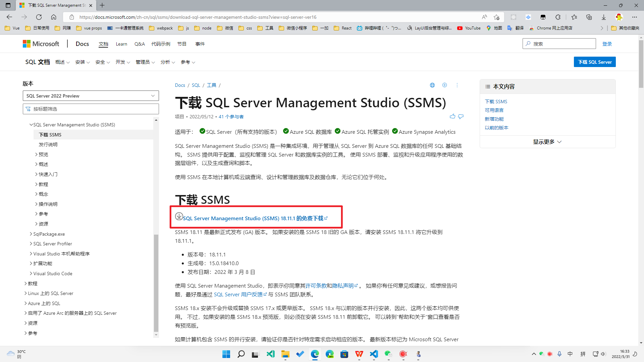Expand 概述 menu in SQL docs bar

(x=62, y=62)
